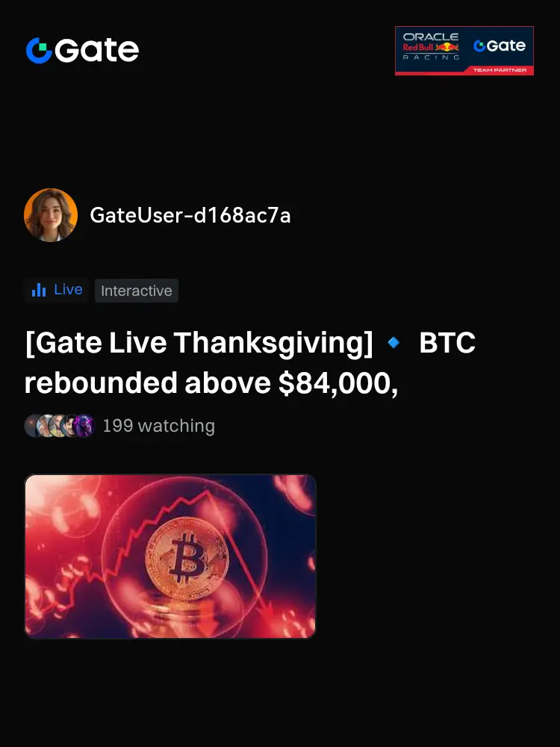
Task: Click the Gate logo at the top left
Action: coord(82,50)
